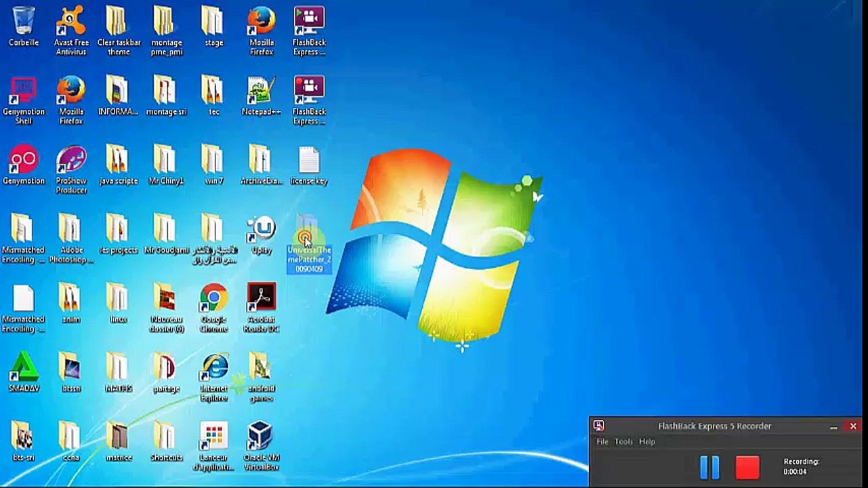
Task: Open the Help menu in FlashBack Recorder
Action: [647, 442]
